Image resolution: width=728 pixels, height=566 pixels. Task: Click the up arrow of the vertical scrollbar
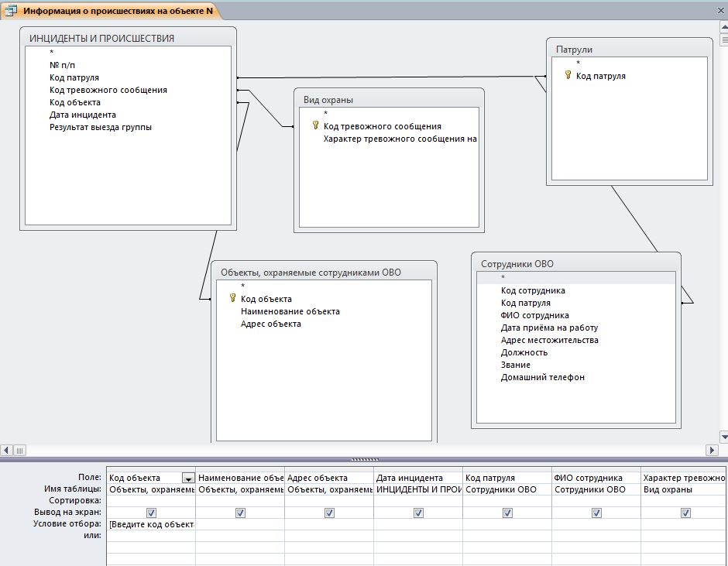tap(724, 27)
